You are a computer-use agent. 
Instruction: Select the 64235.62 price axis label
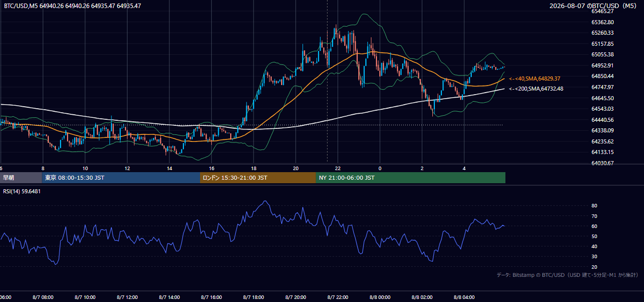pos(602,141)
